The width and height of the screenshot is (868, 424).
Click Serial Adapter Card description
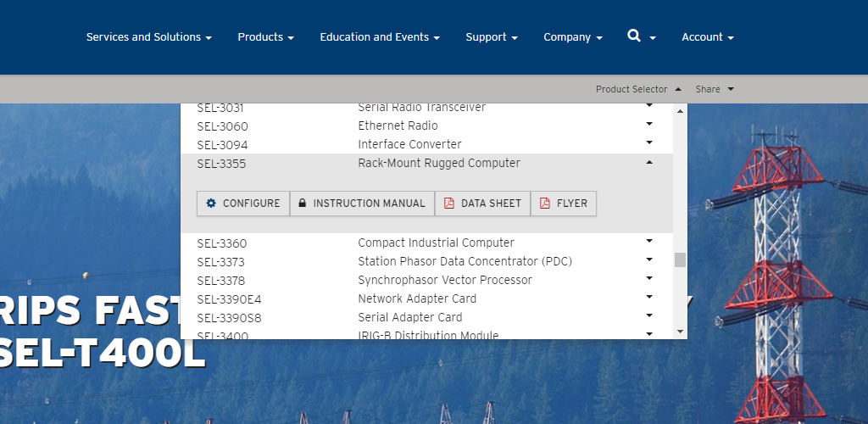(410, 318)
